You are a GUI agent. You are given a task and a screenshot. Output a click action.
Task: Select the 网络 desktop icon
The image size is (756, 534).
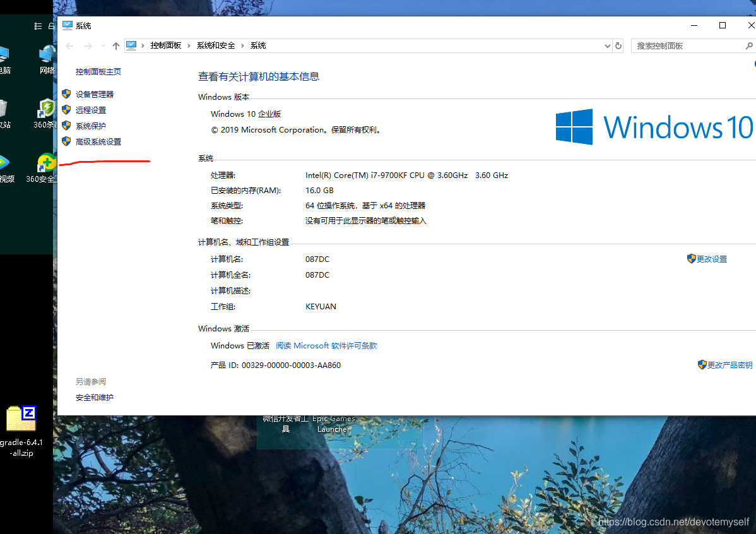pyautogui.click(x=47, y=59)
